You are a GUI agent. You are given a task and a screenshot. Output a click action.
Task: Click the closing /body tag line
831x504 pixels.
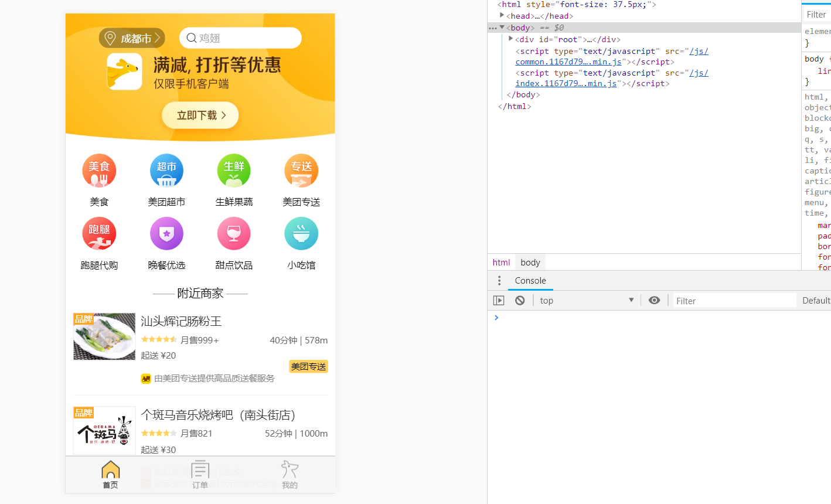523,94
